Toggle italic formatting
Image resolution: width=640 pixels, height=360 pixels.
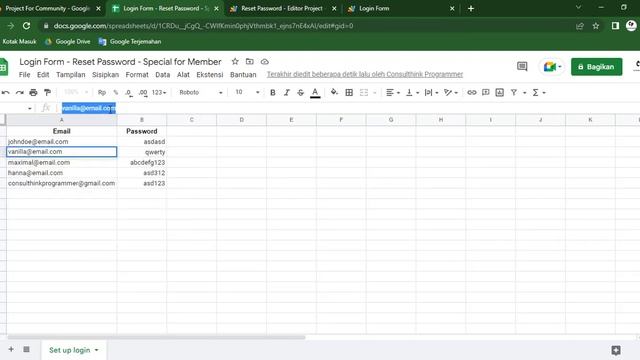(287, 93)
